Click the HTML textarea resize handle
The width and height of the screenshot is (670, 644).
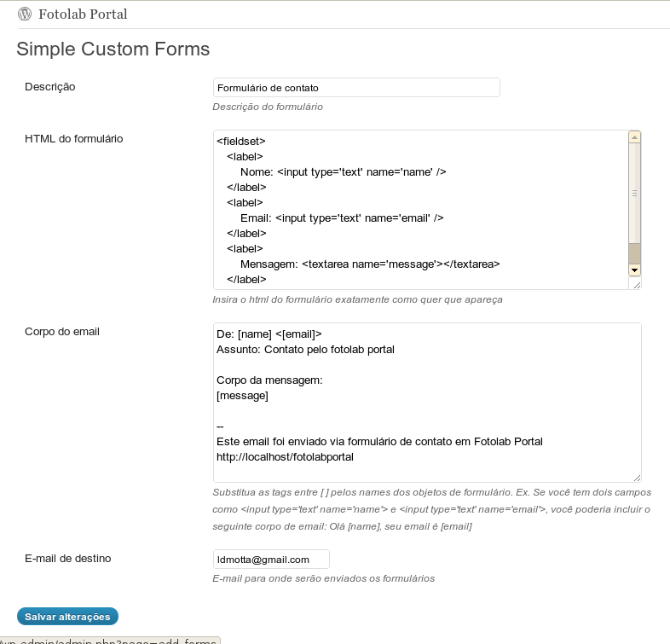[637, 285]
